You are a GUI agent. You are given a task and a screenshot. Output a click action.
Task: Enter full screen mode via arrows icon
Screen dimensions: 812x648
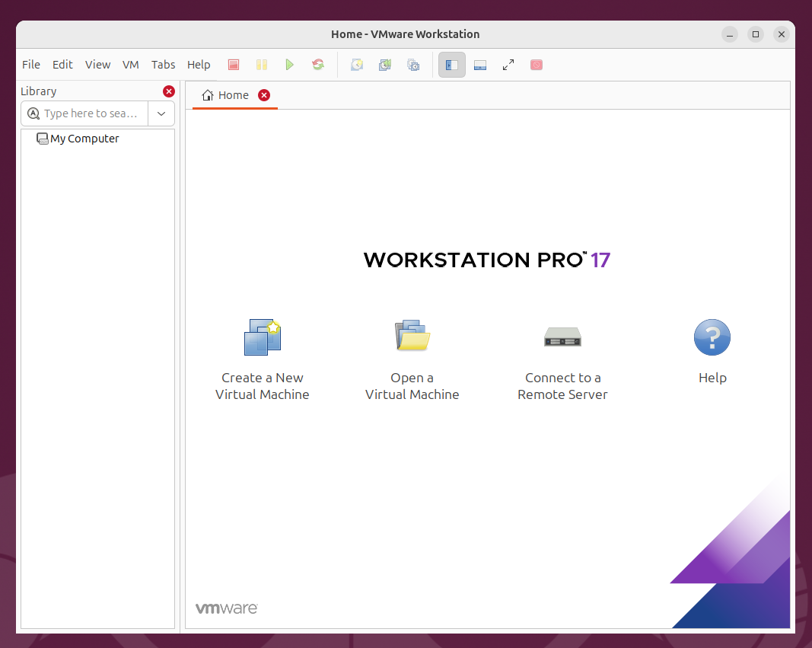[x=508, y=65]
